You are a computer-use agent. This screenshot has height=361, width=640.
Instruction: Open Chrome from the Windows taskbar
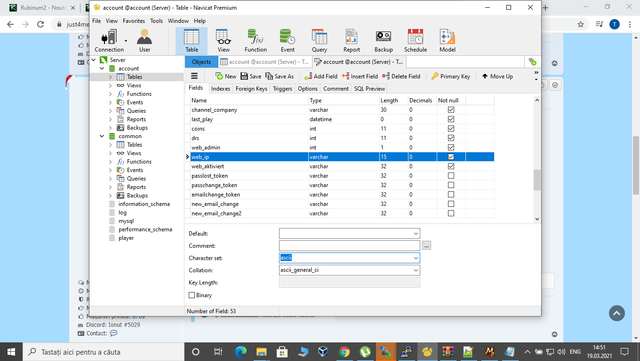point(344,352)
